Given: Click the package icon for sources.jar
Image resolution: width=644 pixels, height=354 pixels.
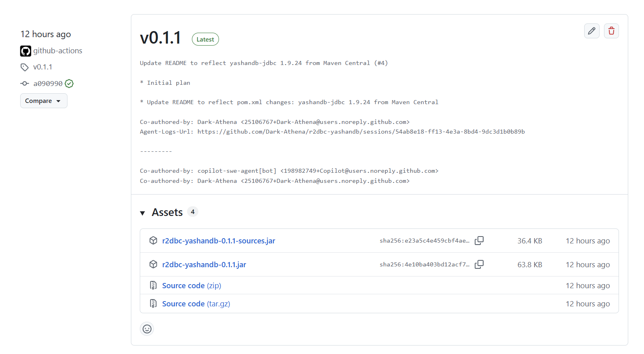Looking at the screenshot, I should tap(153, 241).
